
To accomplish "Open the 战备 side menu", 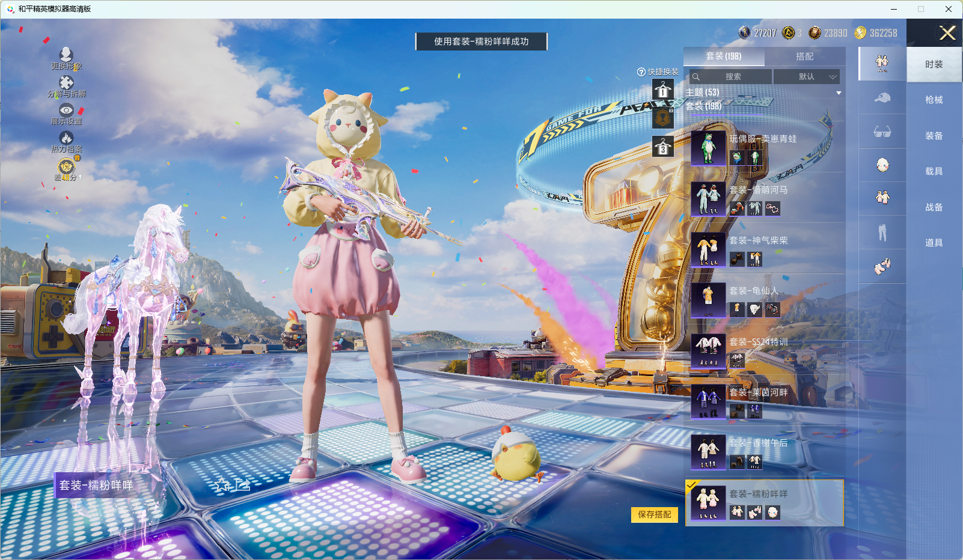I will (934, 207).
